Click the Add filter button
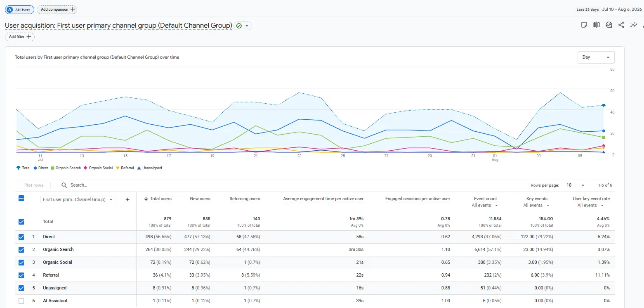The image size is (644, 308). click(x=20, y=37)
